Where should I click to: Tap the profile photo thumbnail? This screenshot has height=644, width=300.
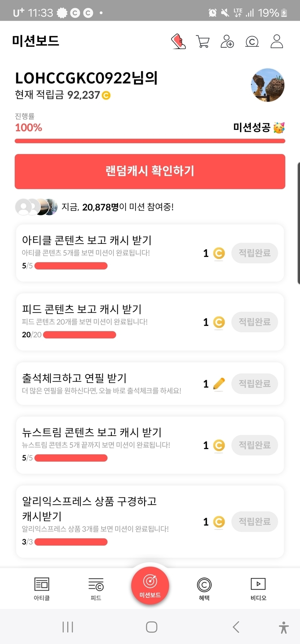268,85
